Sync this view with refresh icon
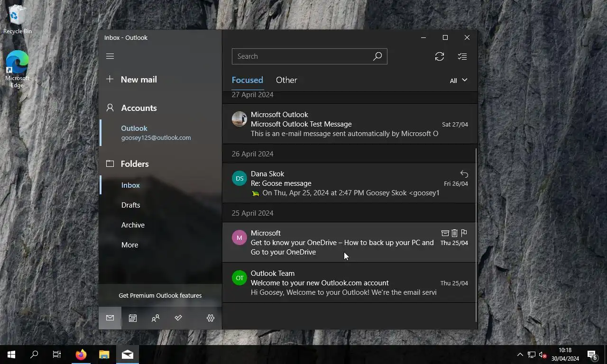Image resolution: width=607 pixels, height=364 pixels. pos(440,56)
